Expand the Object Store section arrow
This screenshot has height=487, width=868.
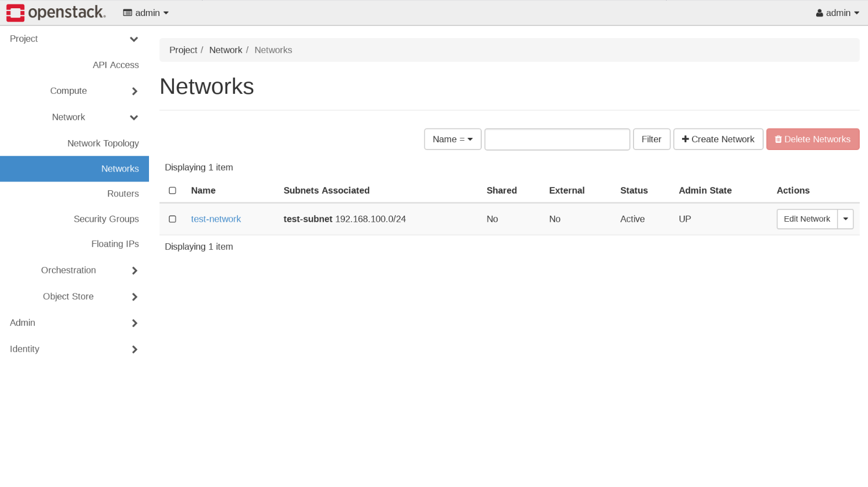pos(134,297)
